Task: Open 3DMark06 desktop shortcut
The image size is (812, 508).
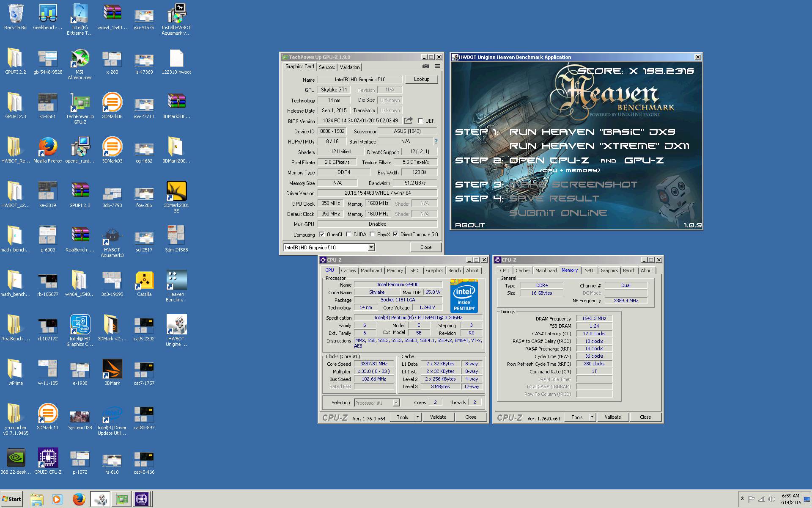Action: point(112,106)
